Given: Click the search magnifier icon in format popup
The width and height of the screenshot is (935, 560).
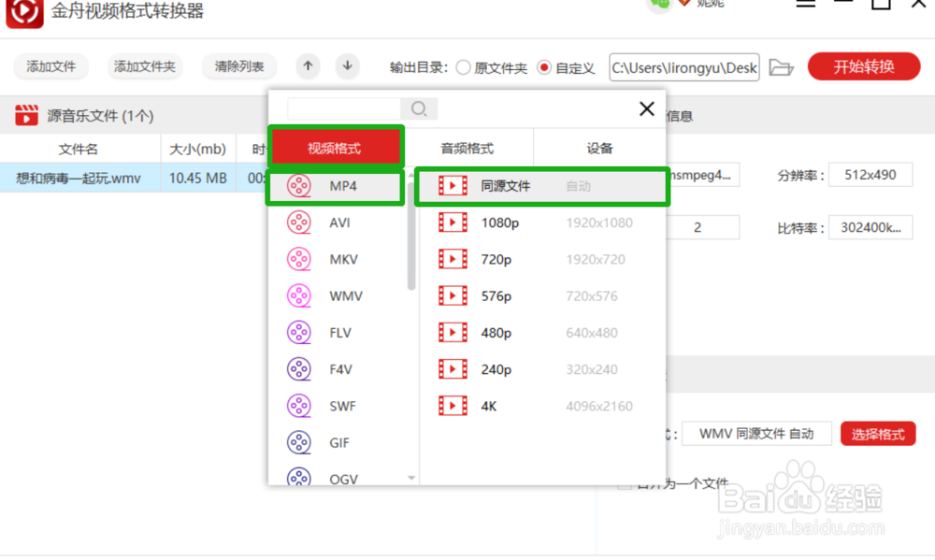Looking at the screenshot, I should (419, 108).
